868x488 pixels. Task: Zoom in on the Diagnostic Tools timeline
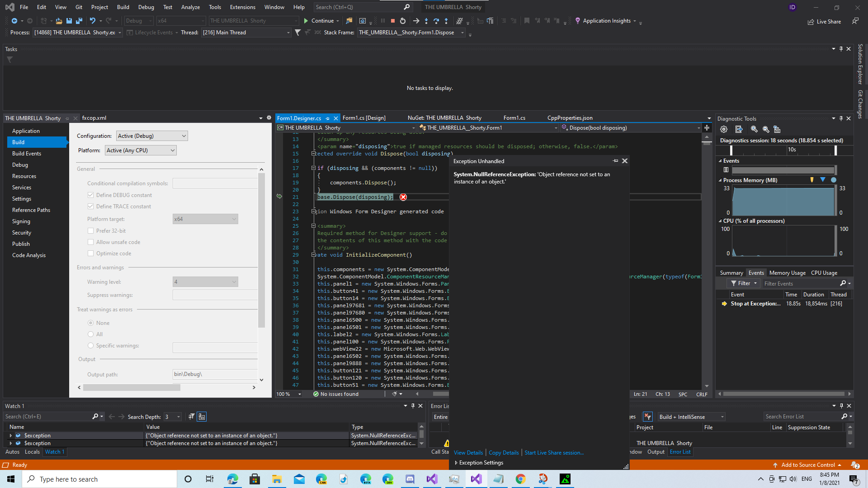click(754, 129)
